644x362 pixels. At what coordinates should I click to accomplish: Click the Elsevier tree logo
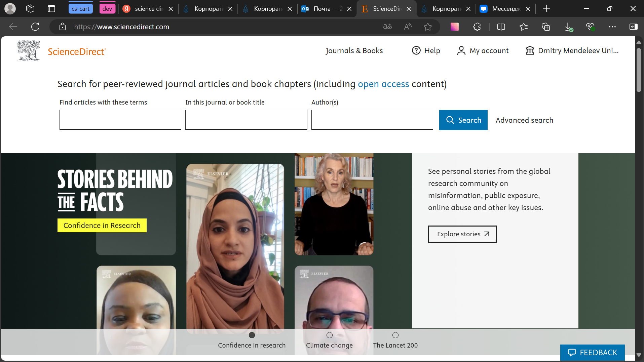[x=29, y=50]
